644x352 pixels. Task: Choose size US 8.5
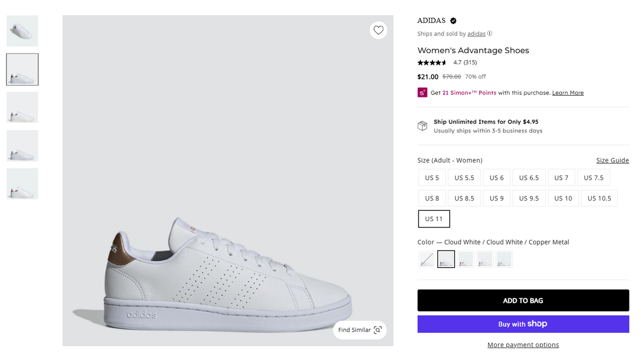pyautogui.click(x=464, y=198)
